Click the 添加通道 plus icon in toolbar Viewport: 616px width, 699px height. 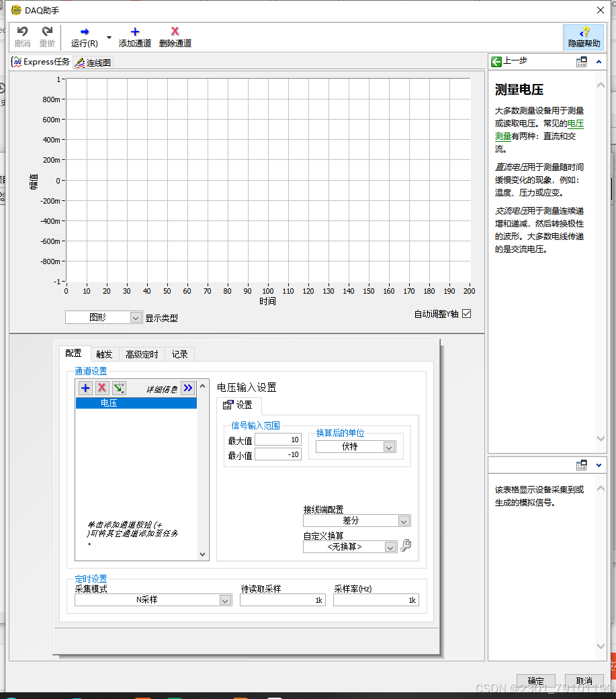point(134,32)
